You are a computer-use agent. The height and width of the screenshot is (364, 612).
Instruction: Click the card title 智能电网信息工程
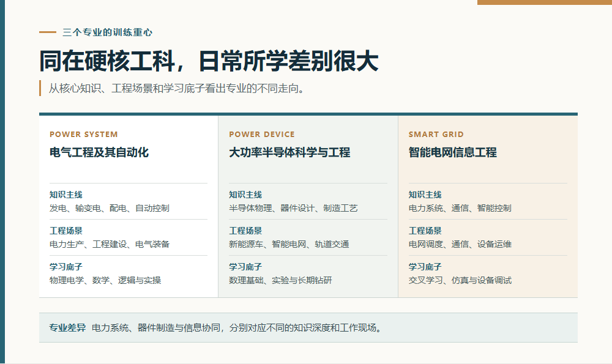(x=453, y=152)
